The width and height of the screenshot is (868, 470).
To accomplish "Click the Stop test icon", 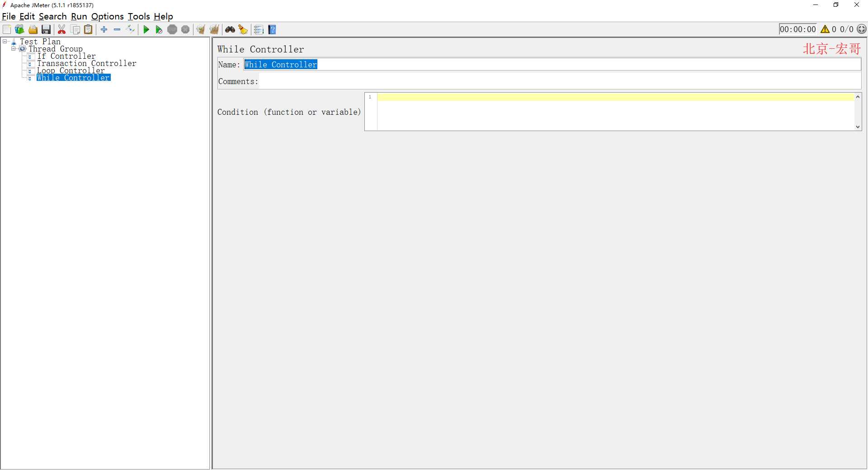I will point(172,30).
